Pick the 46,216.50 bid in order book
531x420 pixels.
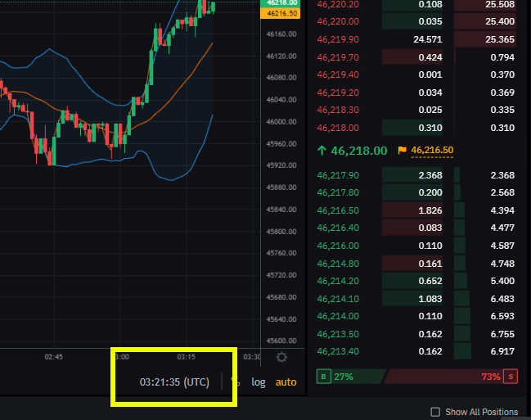pos(337,210)
